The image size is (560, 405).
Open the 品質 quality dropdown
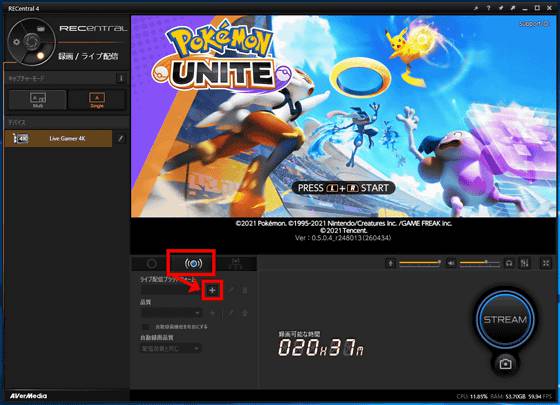point(171,313)
